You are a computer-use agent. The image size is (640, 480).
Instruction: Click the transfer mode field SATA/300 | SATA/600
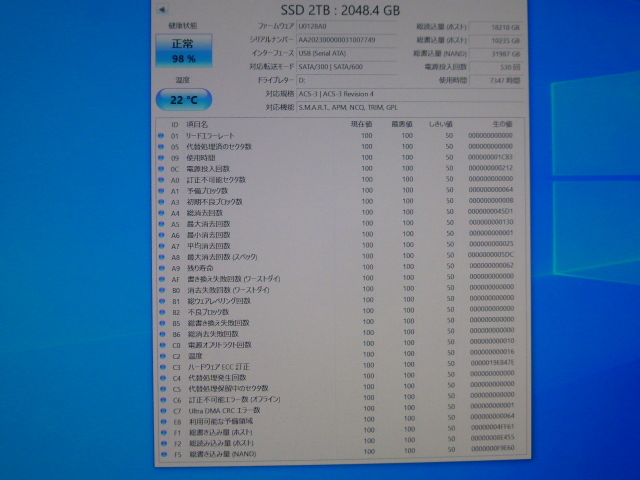click(x=347, y=67)
